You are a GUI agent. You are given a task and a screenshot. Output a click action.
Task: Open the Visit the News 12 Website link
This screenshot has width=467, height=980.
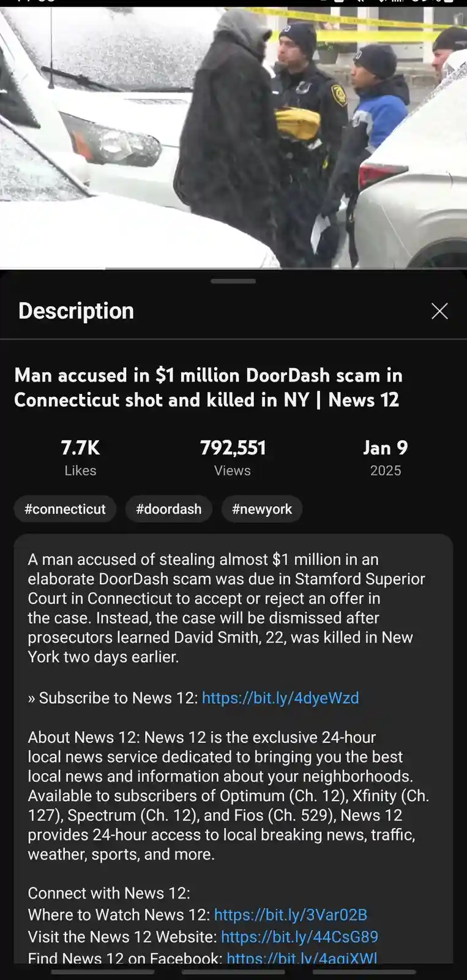click(x=299, y=937)
